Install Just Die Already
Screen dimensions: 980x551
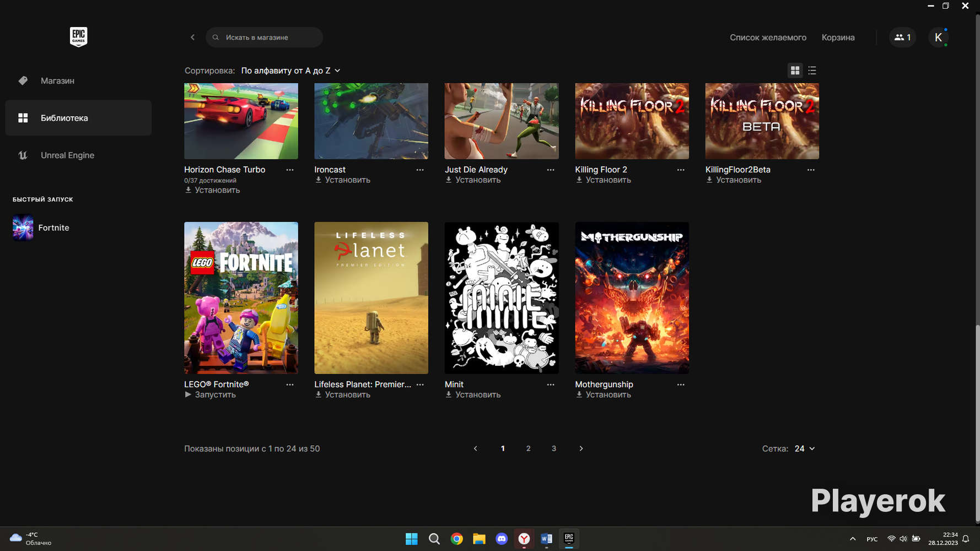[473, 180]
